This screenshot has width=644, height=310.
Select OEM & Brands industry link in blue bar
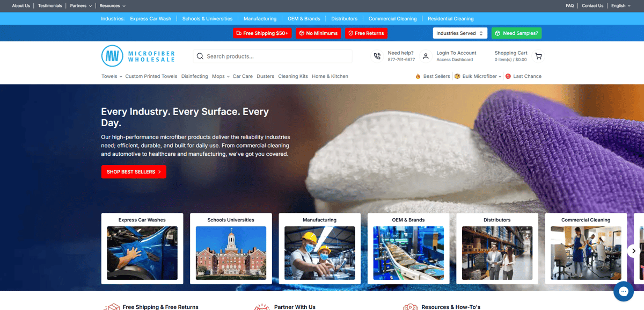click(x=304, y=19)
